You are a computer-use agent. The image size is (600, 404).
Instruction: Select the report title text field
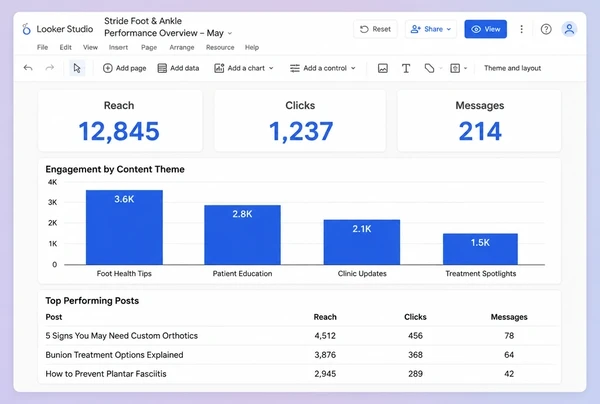point(164,27)
